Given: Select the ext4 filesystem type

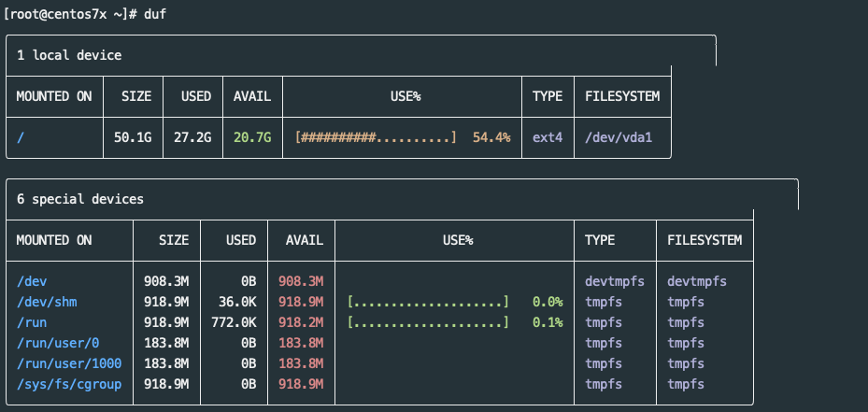Looking at the screenshot, I should (548, 137).
